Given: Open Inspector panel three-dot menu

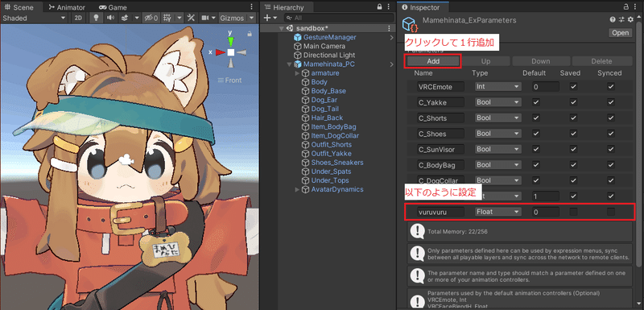Looking at the screenshot, I should point(636,6).
